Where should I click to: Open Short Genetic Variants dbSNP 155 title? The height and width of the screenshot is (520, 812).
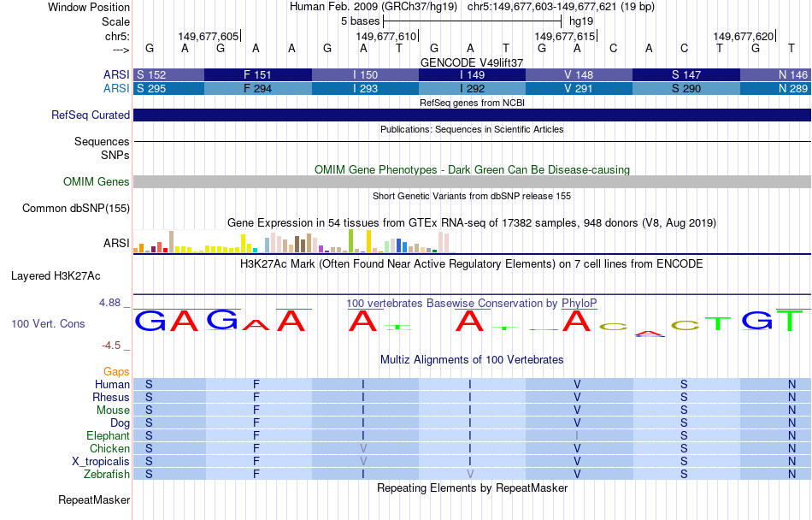point(472,197)
